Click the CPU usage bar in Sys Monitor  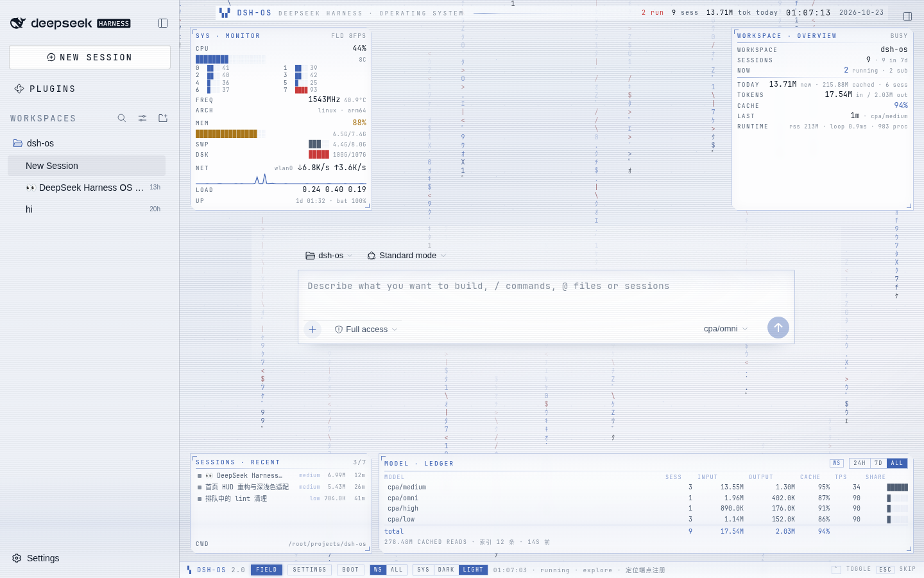230,59
